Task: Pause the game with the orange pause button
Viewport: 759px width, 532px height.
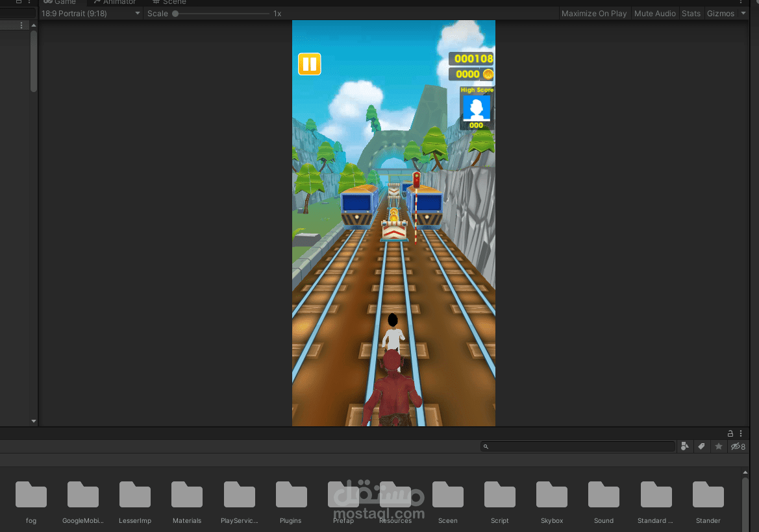Action: click(309, 64)
